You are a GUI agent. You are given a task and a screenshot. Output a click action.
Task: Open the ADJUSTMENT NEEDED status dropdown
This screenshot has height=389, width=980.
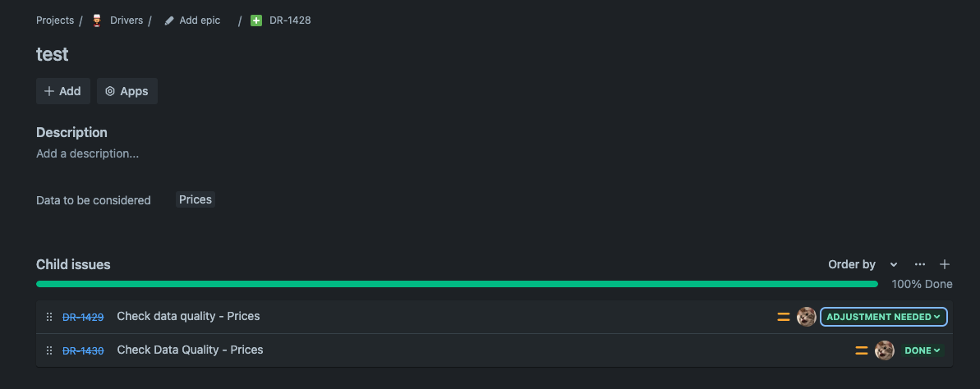pos(884,317)
